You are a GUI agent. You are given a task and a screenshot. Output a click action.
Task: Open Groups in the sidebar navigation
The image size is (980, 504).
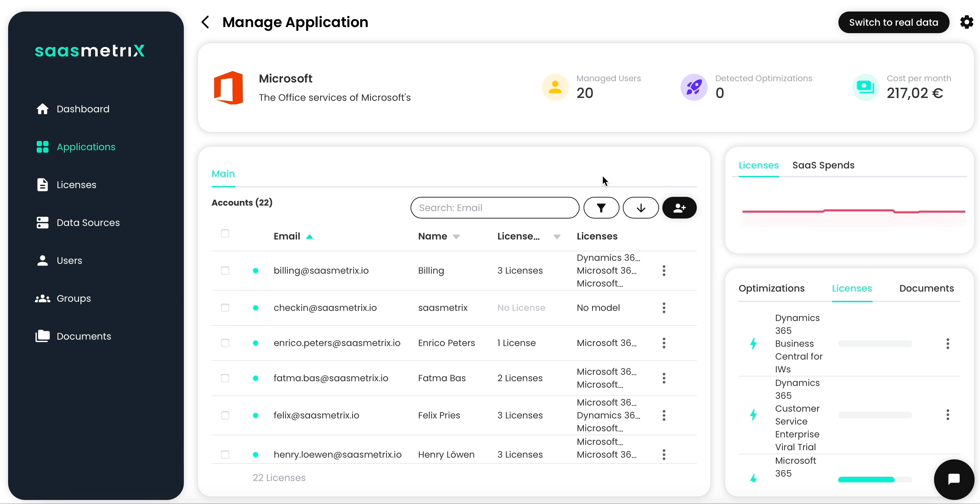click(x=73, y=298)
